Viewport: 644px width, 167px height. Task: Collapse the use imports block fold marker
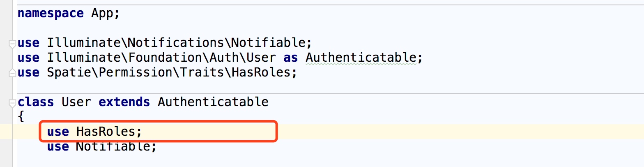coord(12,43)
